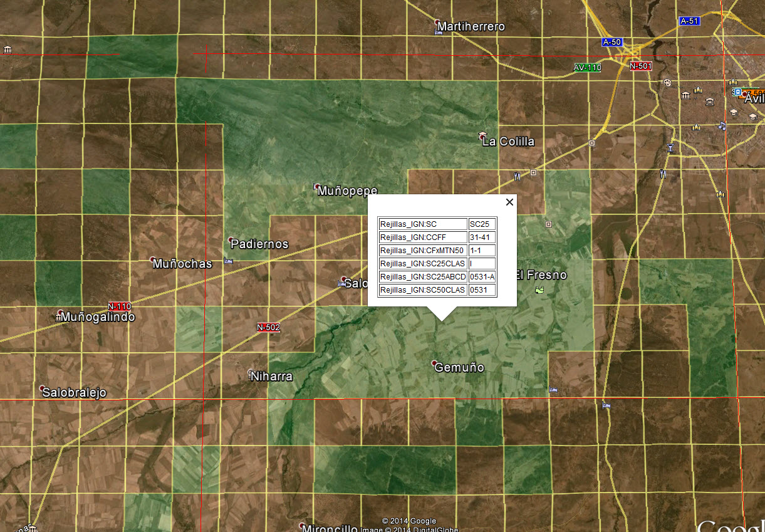This screenshot has width=765, height=532.
Task: Click the red N-501 road shield
Action: 641,66
